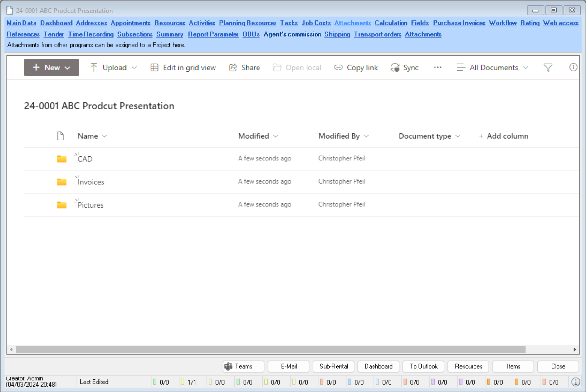Click info icon in bottom status bar
This screenshot has height=392, width=586.
point(576,382)
